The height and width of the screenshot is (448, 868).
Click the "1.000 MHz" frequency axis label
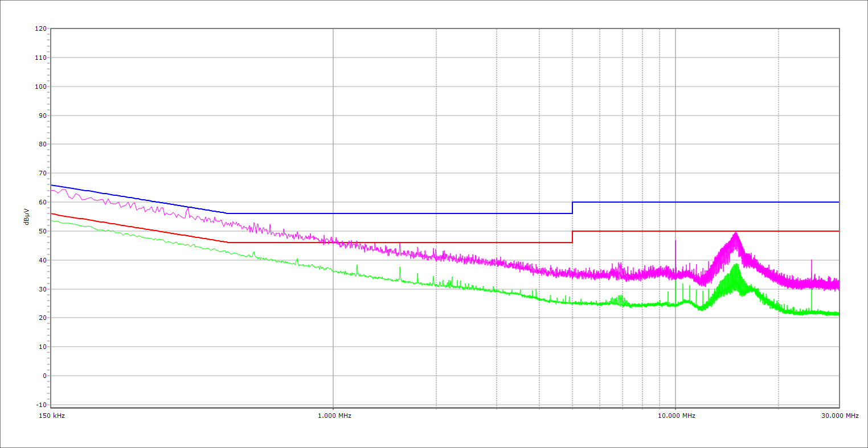point(334,416)
